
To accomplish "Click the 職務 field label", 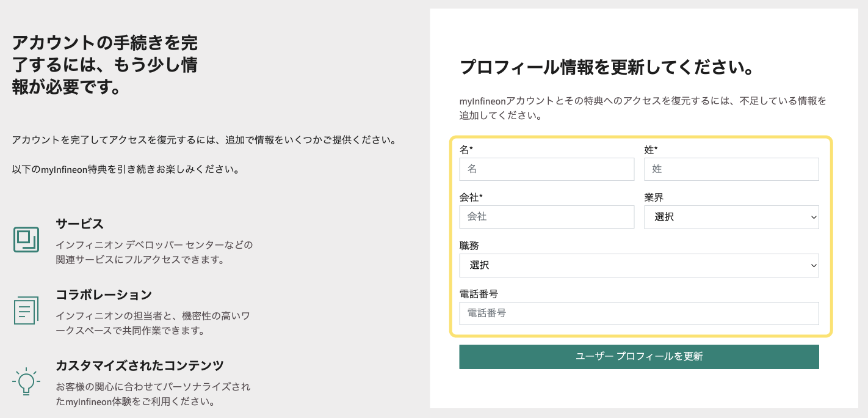I will pyautogui.click(x=469, y=246).
